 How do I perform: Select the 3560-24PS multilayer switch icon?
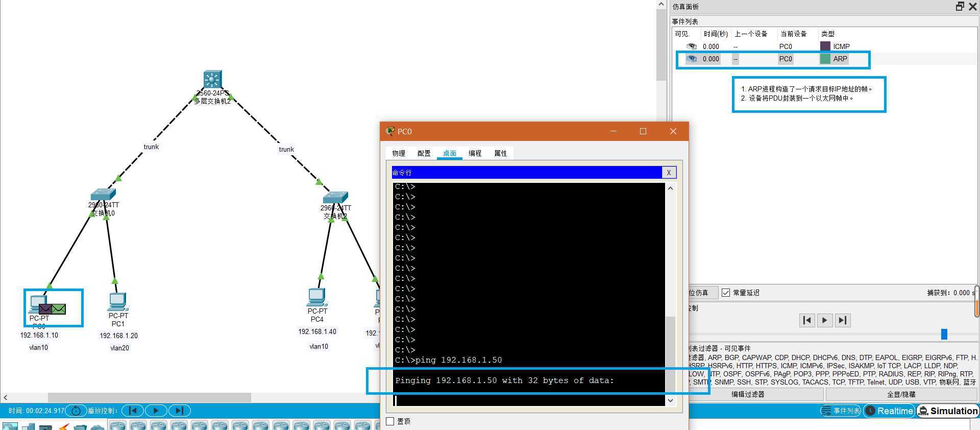click(212, 79)
